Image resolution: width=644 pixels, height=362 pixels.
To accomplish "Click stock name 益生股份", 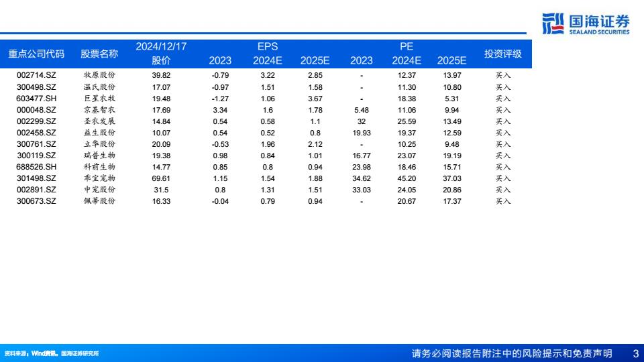I will 99,133.
